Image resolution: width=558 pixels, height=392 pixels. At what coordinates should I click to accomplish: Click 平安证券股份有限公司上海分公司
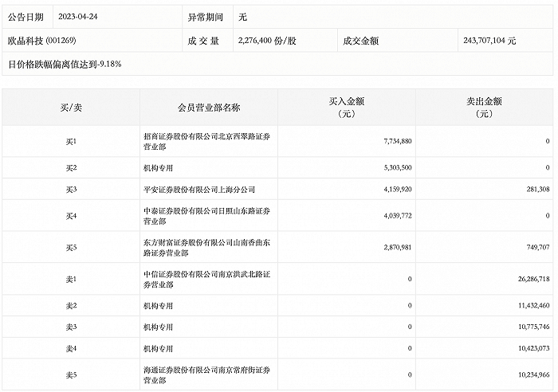[x=199, y=190]
